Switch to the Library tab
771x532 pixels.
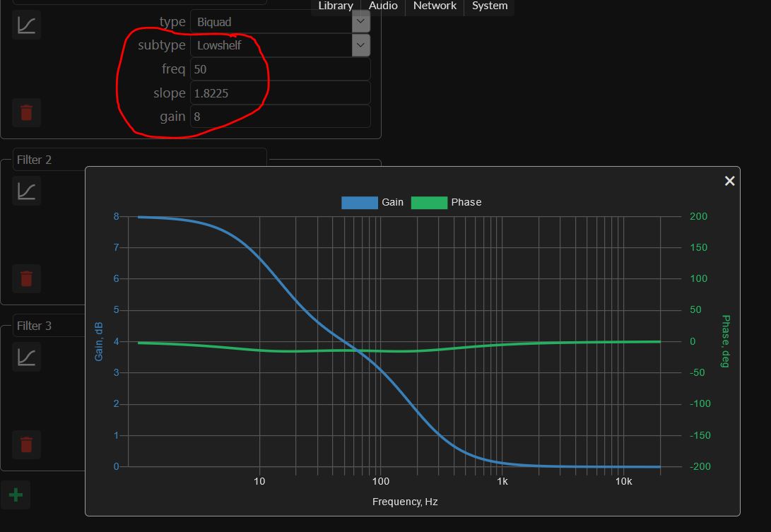pyautogui.click(x=336, y=6)
